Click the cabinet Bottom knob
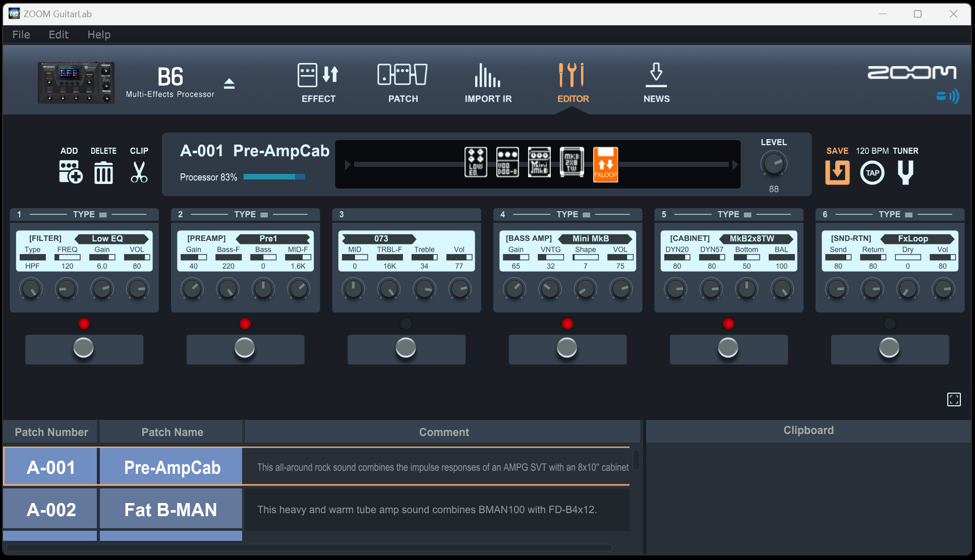 (747, 289)
